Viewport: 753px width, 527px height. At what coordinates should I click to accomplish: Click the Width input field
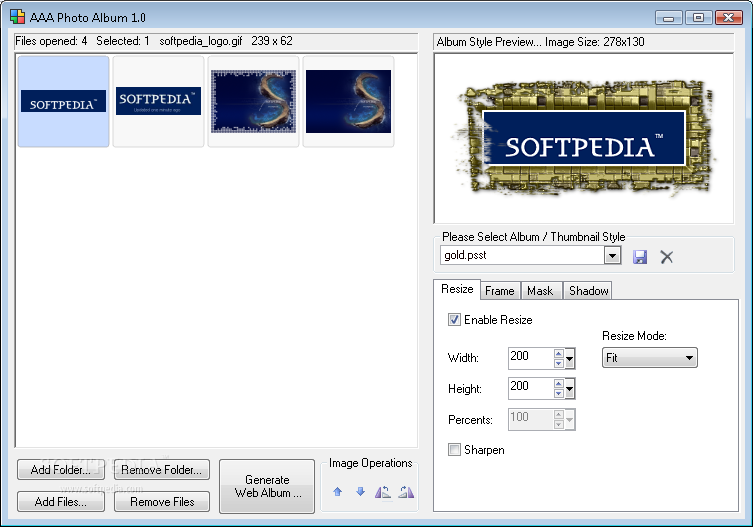point(531,358)
